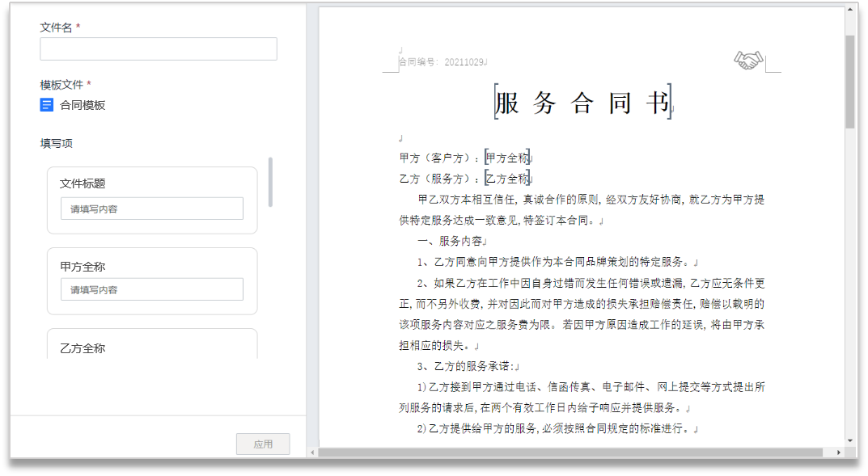Click the 填写项 section label
Viewport: 868px width, 476px height.
[x=56, y=143]
